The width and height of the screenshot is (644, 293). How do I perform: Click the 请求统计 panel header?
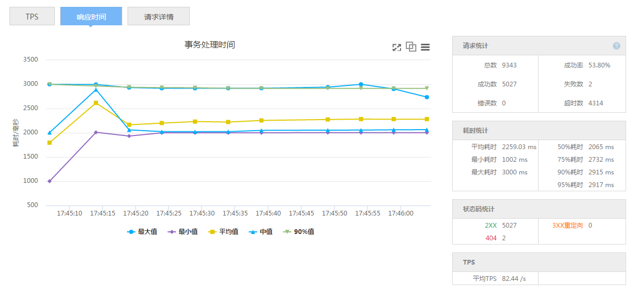[539, 46]
